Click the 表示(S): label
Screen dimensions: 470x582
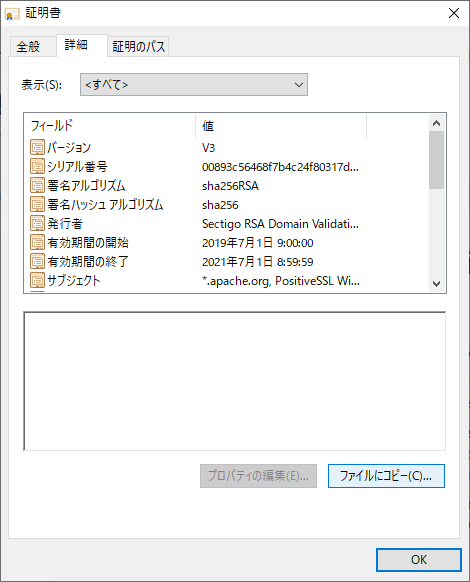tap(42, 85)
